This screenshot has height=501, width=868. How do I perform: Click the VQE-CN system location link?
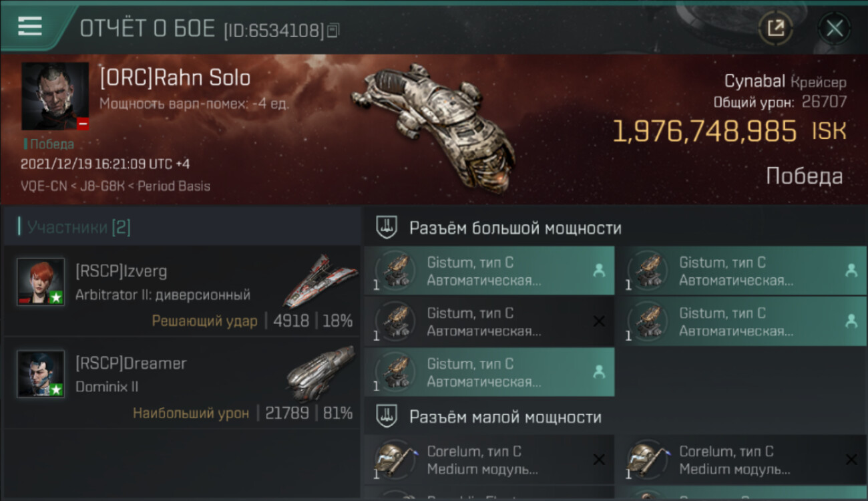pyautogui.click(x=44, y=186)
